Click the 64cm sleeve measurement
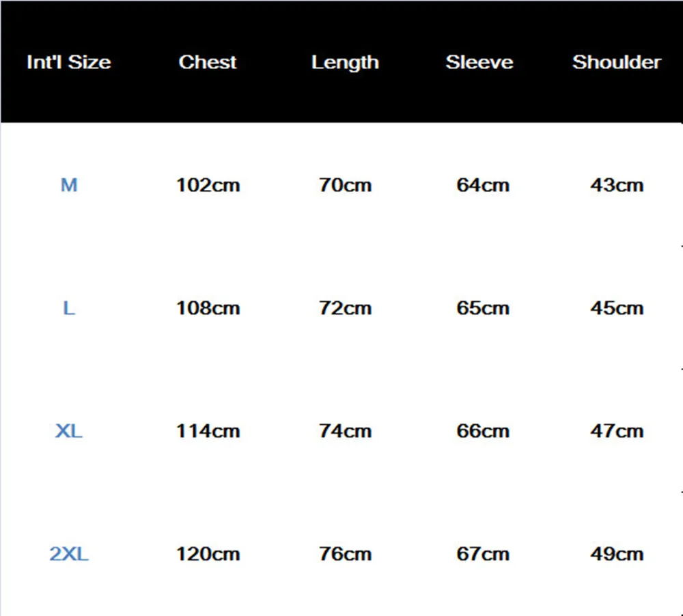 pyautogui.click(x=483, y=185)
